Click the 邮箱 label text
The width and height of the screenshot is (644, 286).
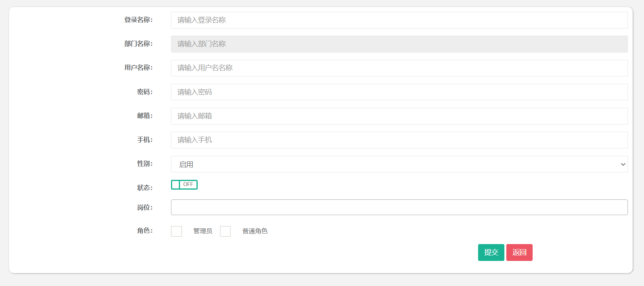pos(145,116)
